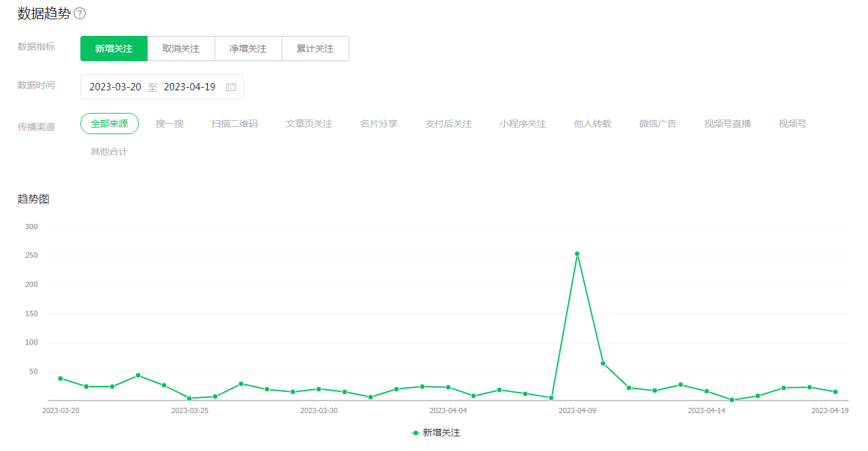Click the 数据趋势 section title
This screenshot has width=868, height=451.
point(44,13)
